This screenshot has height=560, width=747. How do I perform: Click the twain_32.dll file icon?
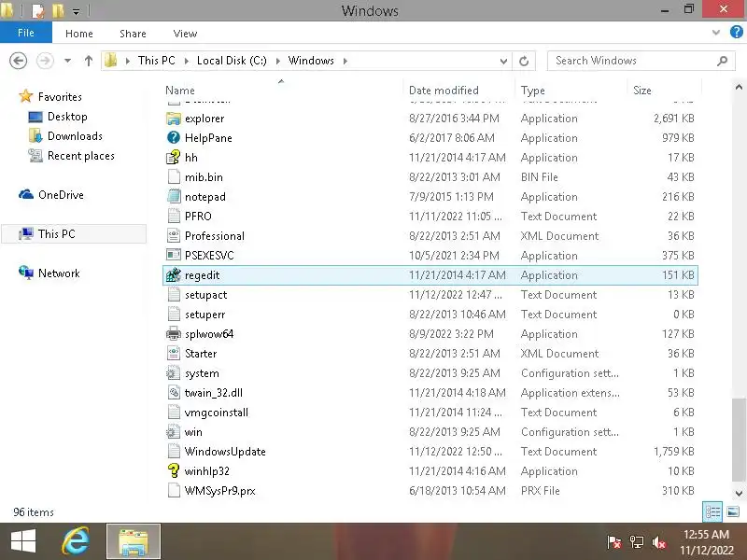(x=174, y=393)
